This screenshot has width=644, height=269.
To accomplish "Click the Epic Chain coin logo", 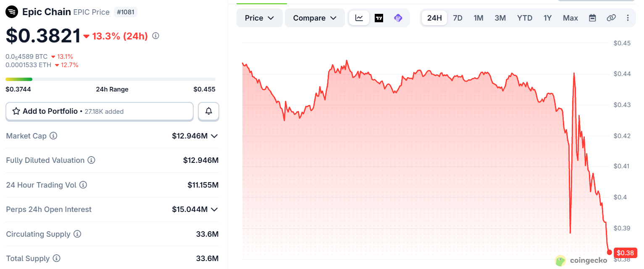I will 12,12.
